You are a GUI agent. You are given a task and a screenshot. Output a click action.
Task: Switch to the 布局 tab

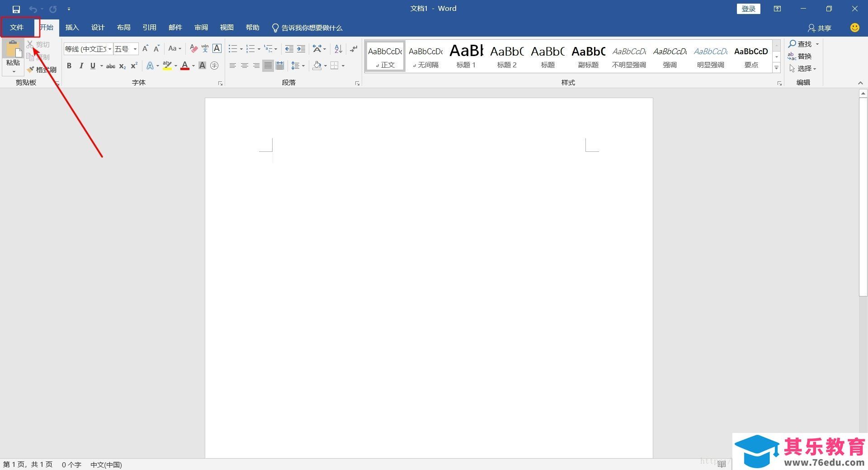123,28
